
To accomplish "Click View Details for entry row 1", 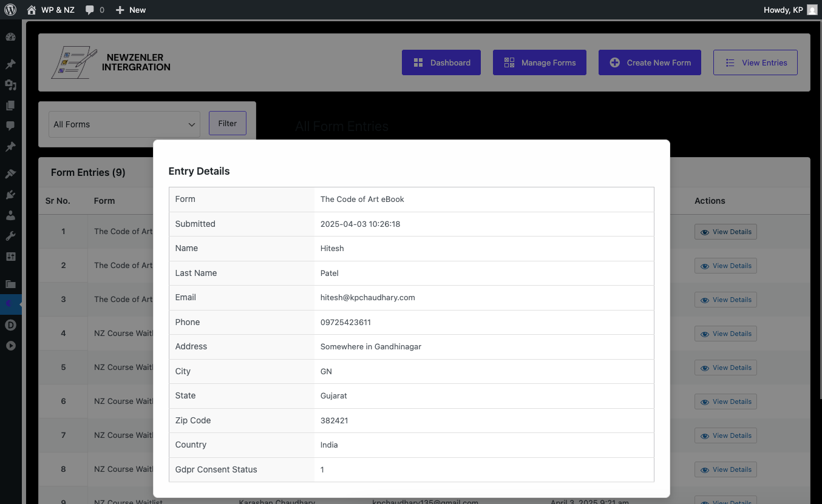I will pos(725,232).
